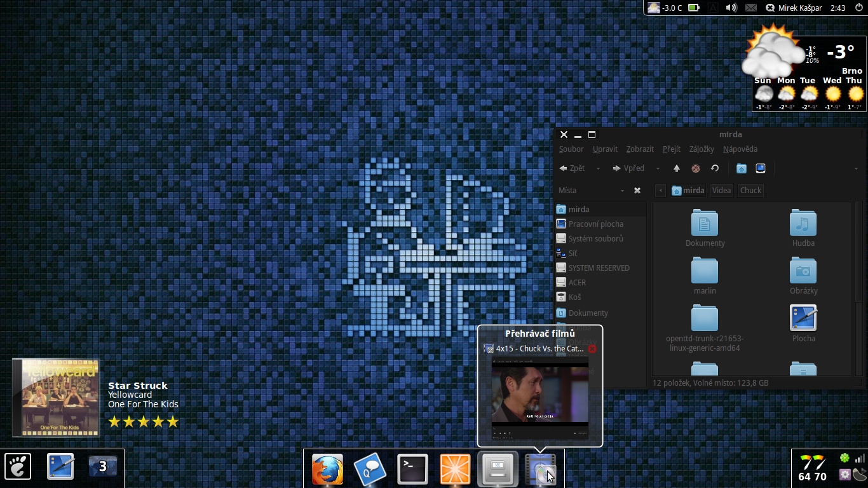Click the Zpět back button

click(x=572, y=168)
